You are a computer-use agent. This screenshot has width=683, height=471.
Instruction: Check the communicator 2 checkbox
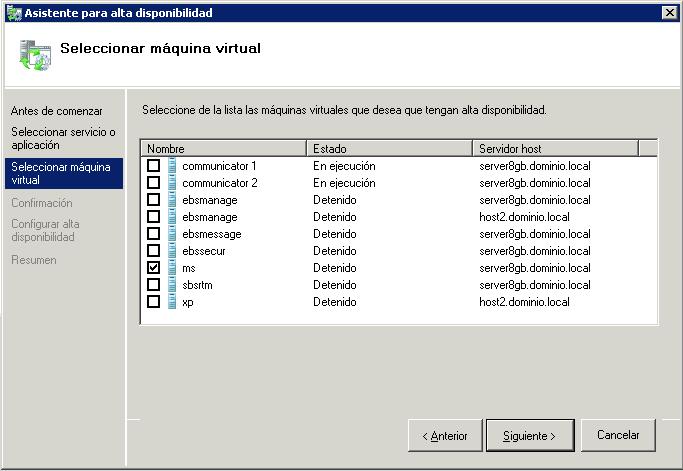pos(153,183)
